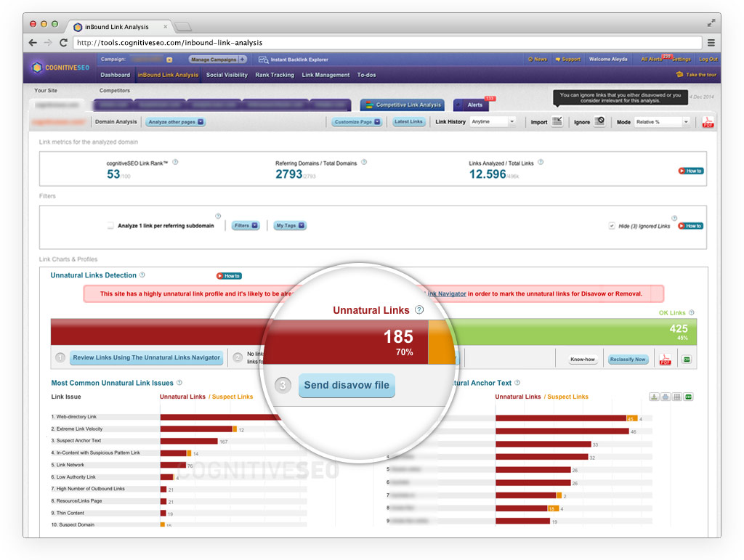Click the Ignore links icon

pyautogui.click(x=599, y=121)
